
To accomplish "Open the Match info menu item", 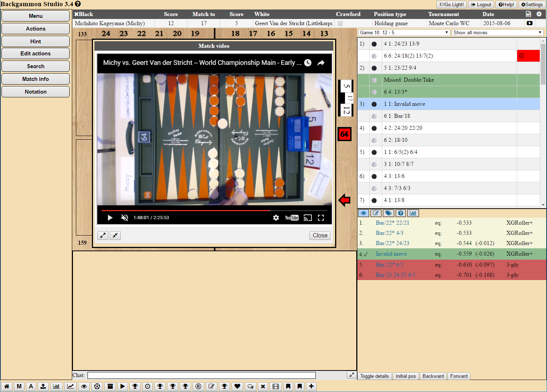I will tap(35, 79).
